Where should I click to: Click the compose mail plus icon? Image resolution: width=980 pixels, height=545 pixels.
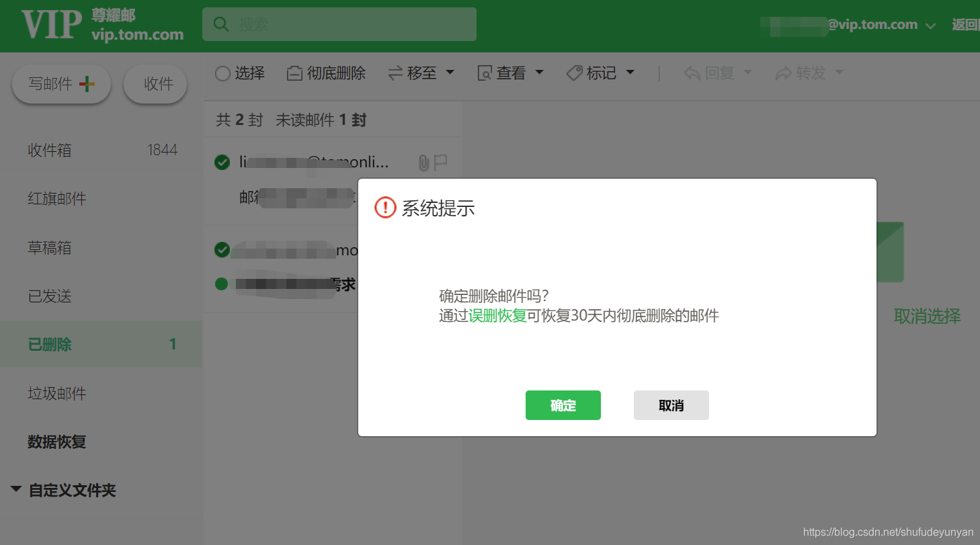[86, 84]
